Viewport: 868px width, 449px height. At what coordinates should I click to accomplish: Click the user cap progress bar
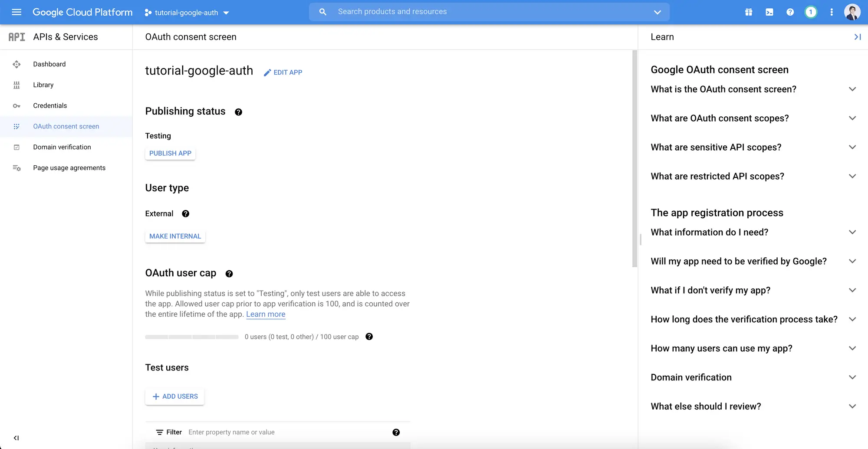point(191,337)
